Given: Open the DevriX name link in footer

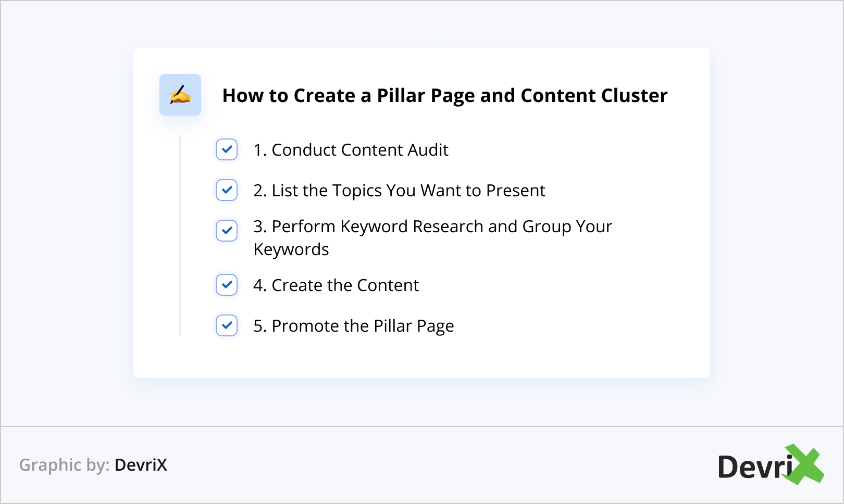Looking at the screenshot, I should coord(141,465).
